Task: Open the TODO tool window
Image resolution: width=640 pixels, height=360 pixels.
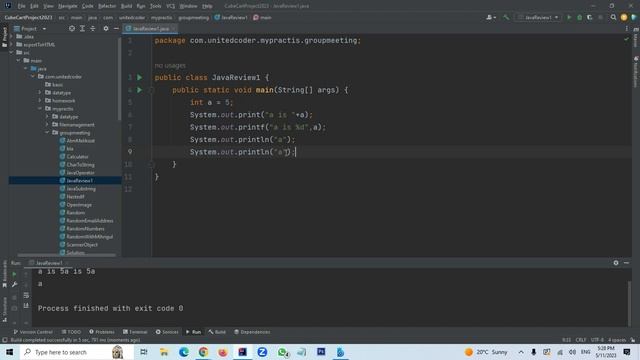Action: point(71,332)
